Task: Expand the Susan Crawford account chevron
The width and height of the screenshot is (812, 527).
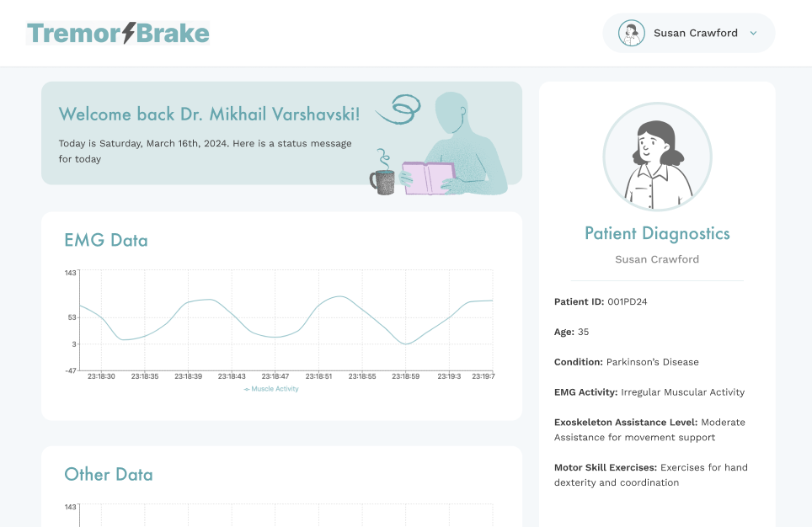Action: coord(753,34)
